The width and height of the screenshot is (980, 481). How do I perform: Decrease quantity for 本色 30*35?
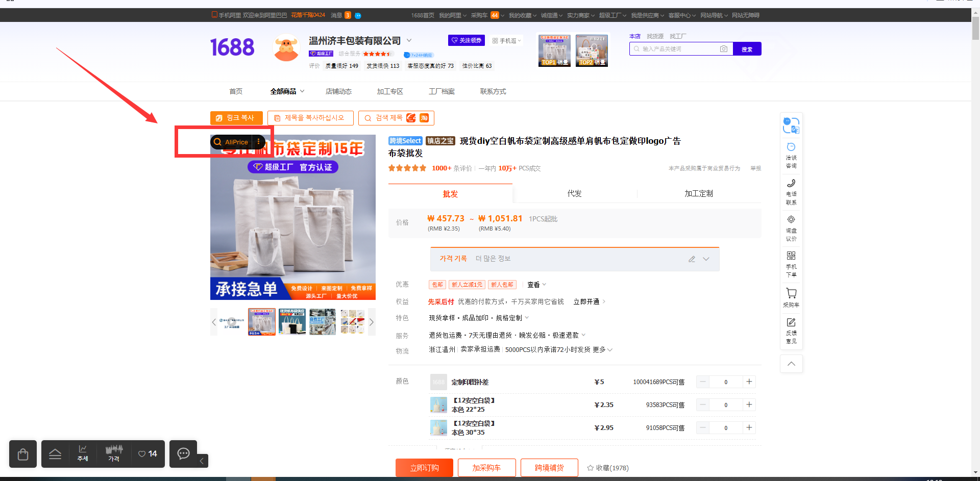click(x=703, y=427)
